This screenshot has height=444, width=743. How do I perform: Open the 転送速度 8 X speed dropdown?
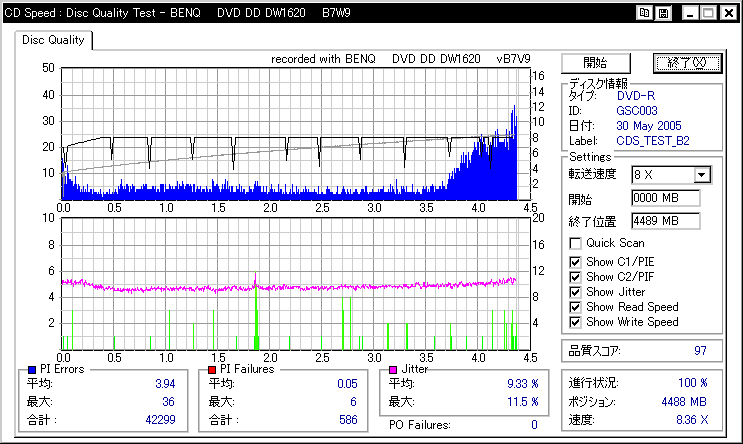[702, 175]
